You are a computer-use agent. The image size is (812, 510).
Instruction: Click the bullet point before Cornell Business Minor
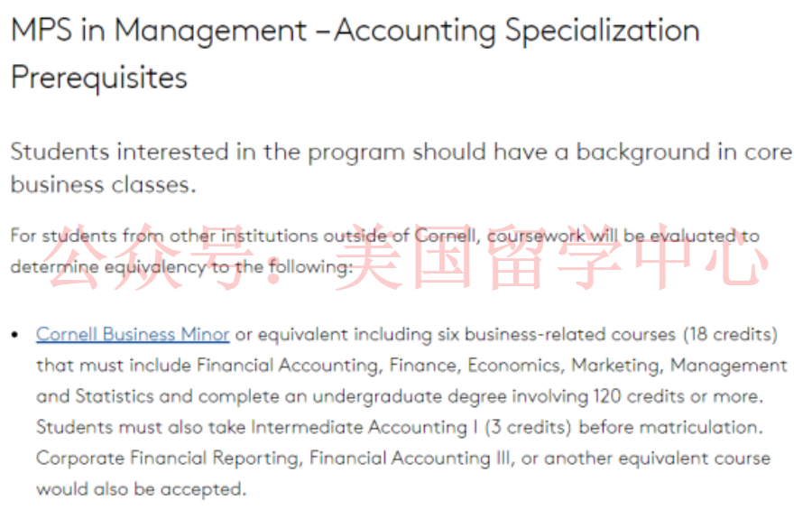[x=15, y=335]
